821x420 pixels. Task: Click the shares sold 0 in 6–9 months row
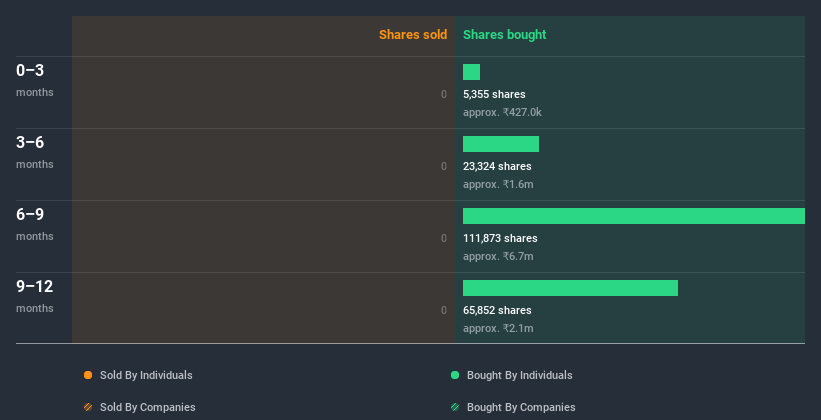point(444,238)
